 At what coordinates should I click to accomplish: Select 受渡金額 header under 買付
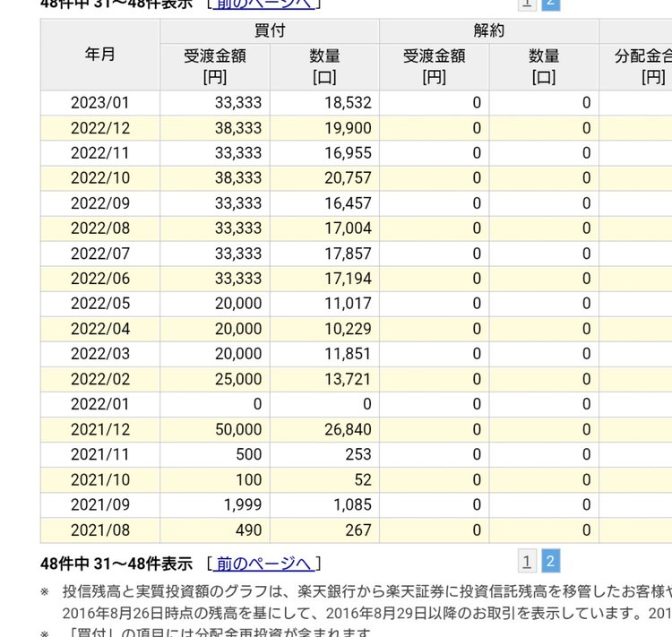pos(215,66)
